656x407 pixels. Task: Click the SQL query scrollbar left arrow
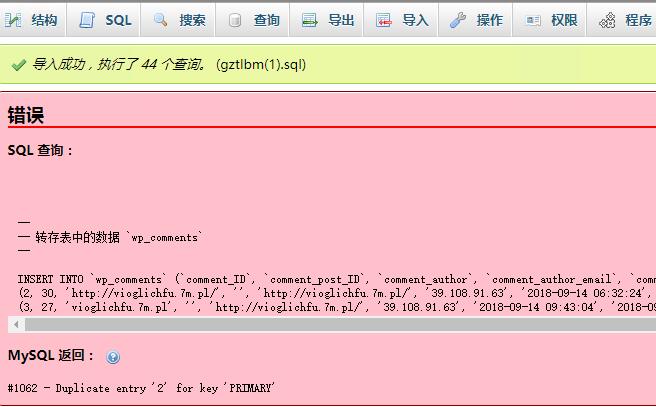tap(15, 325)
